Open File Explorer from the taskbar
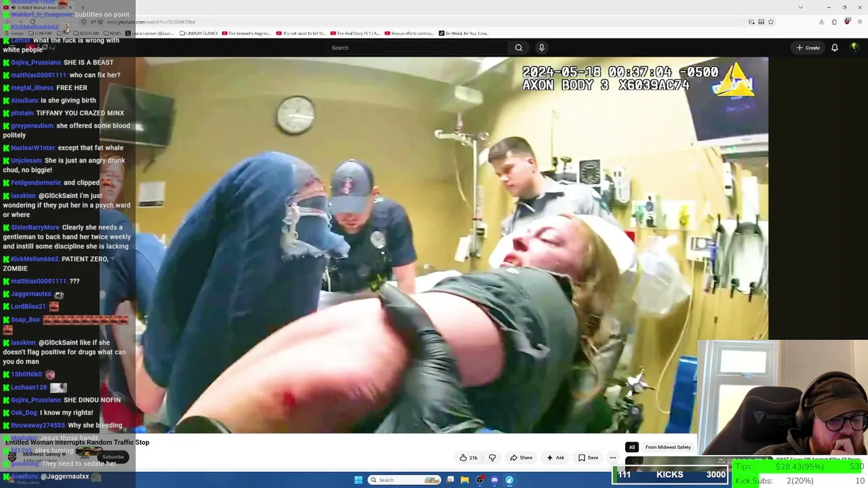The width and height of the screenshot is (868, 488). 465,480
